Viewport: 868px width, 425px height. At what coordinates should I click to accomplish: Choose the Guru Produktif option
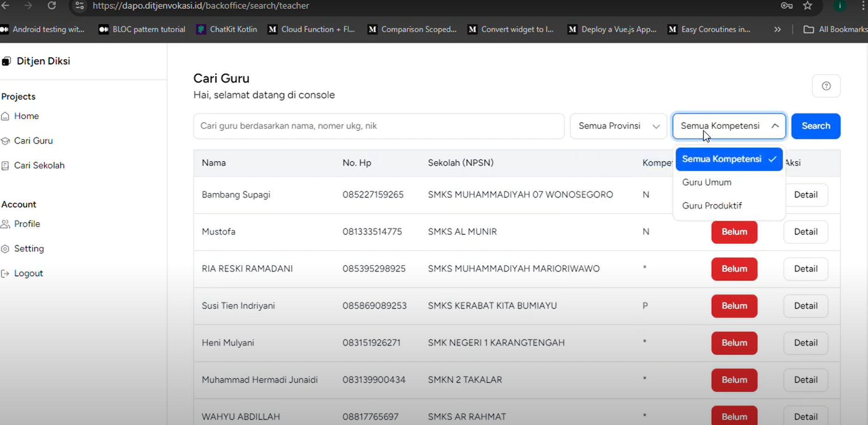pyautogui.click(x=712, y=206)
